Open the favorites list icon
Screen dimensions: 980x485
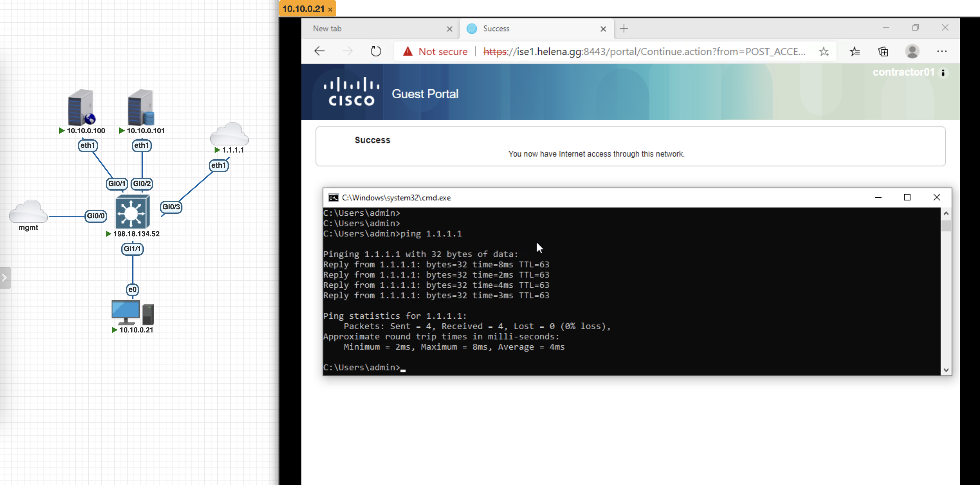[x=855, y=51]
